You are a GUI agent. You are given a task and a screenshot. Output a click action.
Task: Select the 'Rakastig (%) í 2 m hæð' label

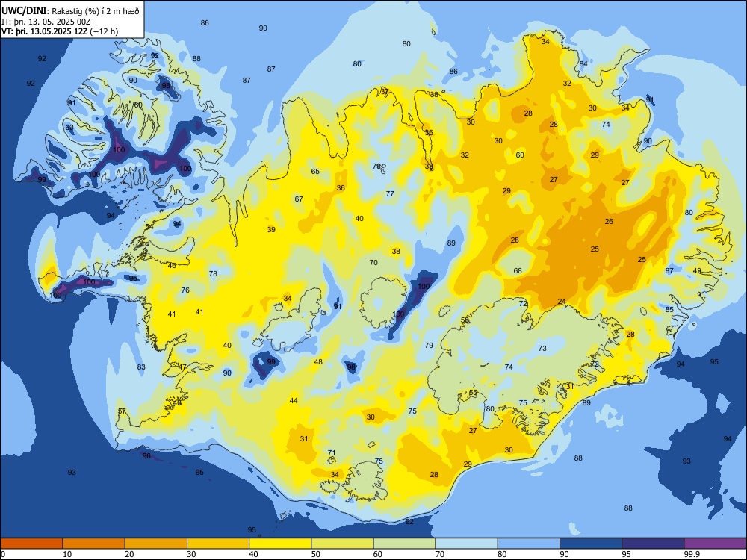[96, 11]
